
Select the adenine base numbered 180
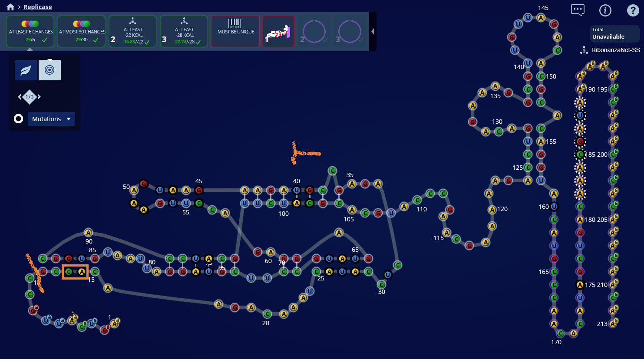tap(580, 220)
